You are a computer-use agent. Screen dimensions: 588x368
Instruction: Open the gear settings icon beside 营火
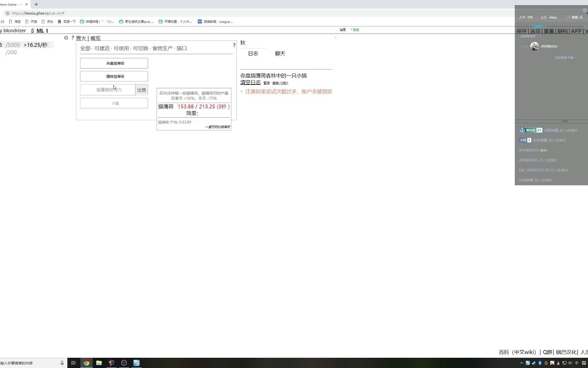66,38
